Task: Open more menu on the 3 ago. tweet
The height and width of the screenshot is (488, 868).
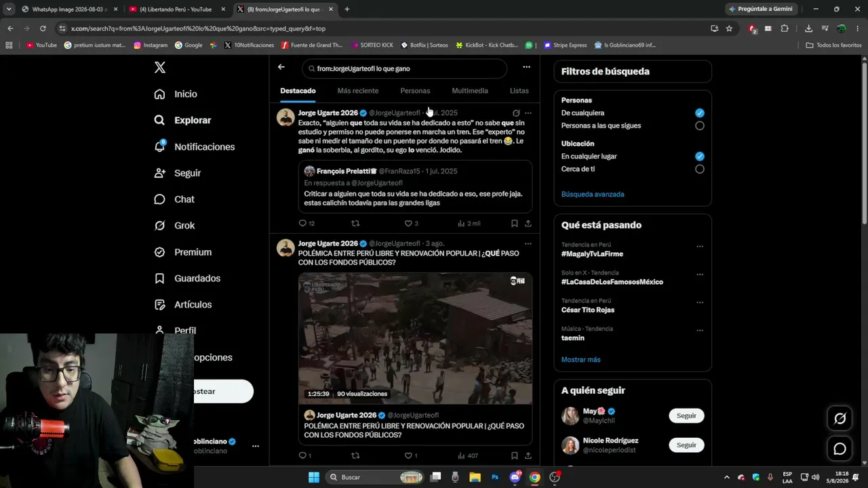Action: (x=528, y=244)
